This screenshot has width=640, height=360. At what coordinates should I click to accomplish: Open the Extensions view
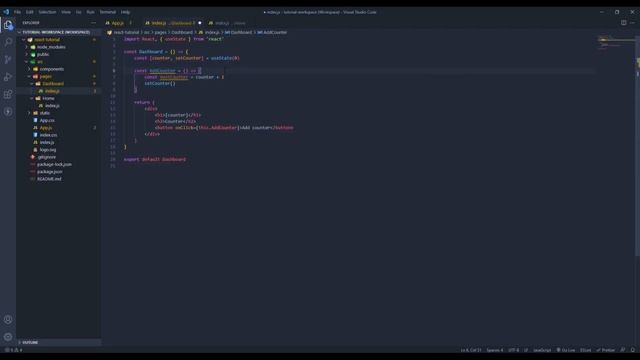pos(8,94)
